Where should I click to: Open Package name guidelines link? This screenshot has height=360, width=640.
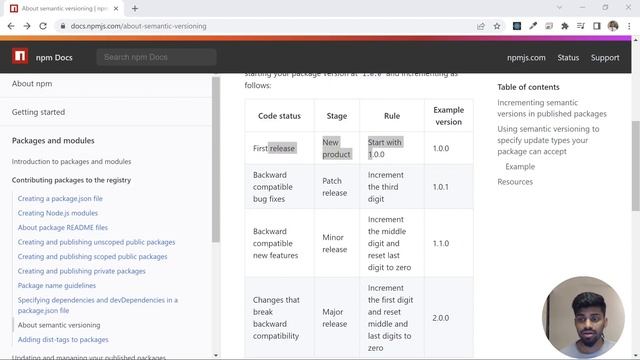57,285
